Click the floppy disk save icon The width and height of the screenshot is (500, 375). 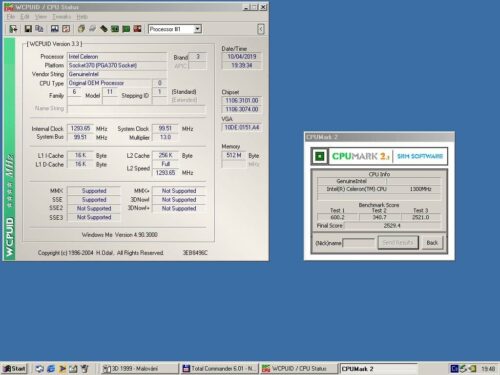28,29
